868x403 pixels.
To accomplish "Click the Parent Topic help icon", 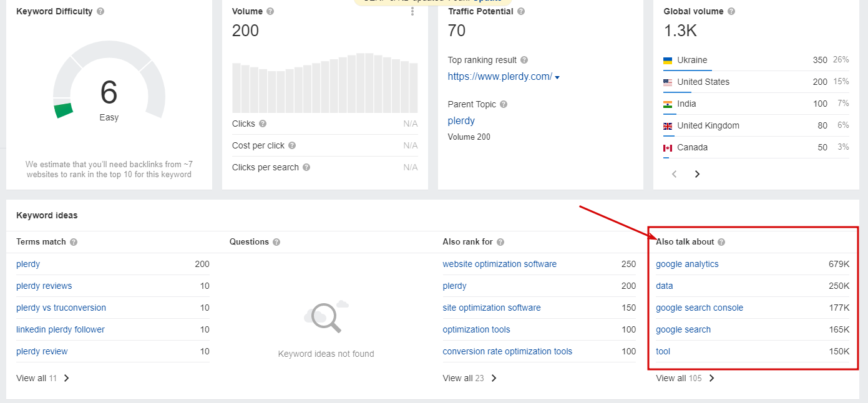I will (x=504, y=104).
